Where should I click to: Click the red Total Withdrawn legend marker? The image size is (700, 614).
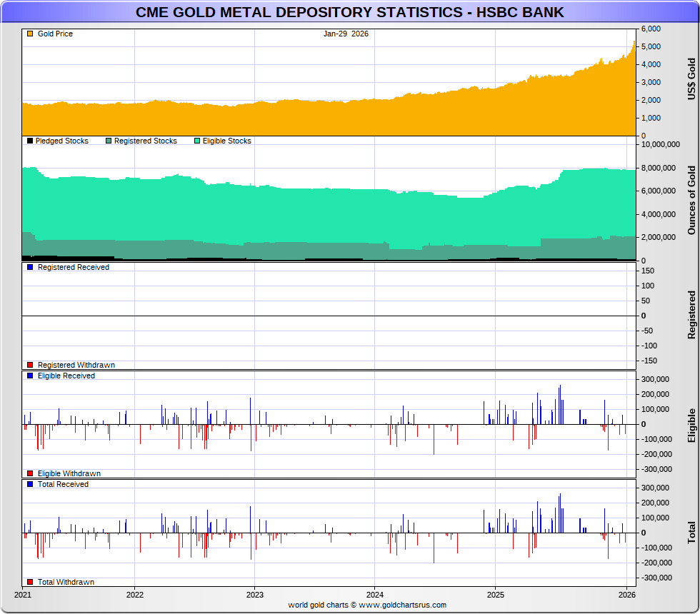(30, 582)
